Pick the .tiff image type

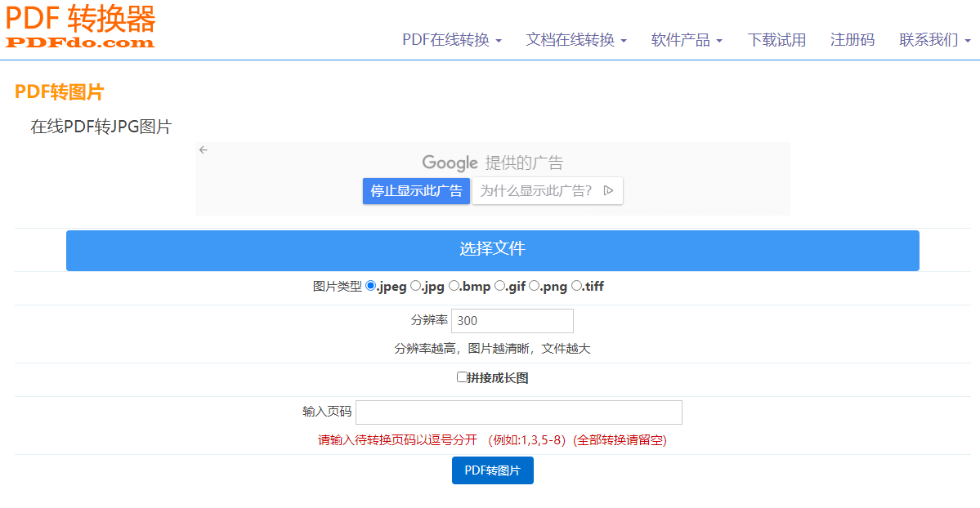(575, 286)
